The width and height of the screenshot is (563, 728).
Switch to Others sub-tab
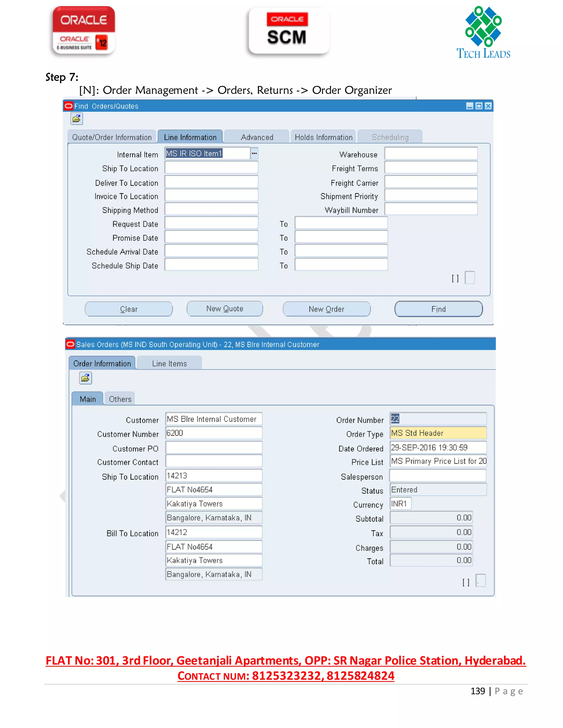click(x=120, y=399)
